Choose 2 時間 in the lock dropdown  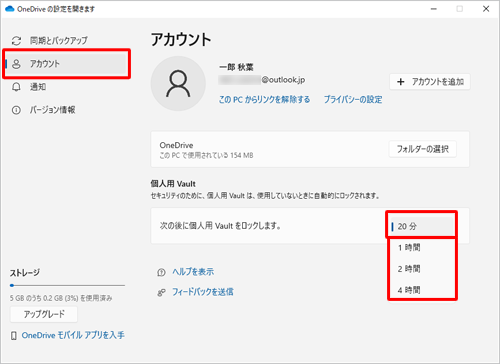422,269
